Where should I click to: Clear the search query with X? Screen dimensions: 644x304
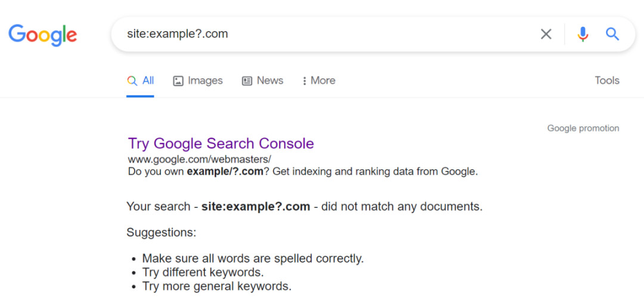[546, 34]
